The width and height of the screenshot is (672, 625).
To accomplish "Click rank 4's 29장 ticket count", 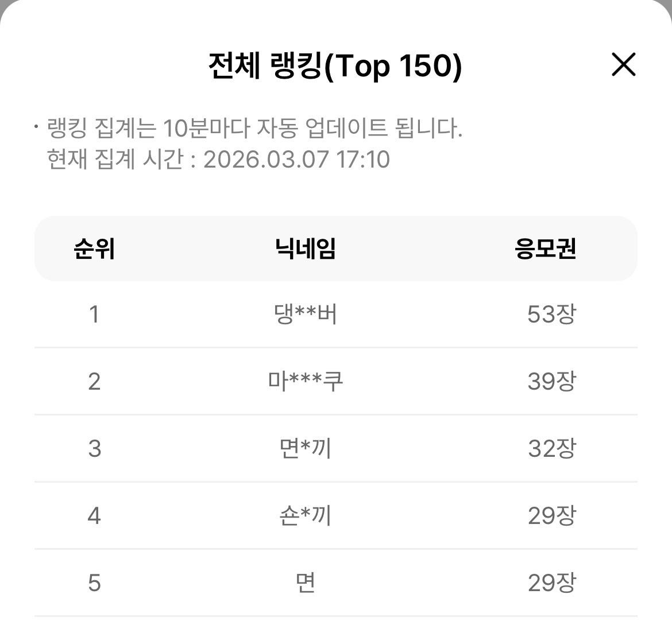I will point(551,516).
